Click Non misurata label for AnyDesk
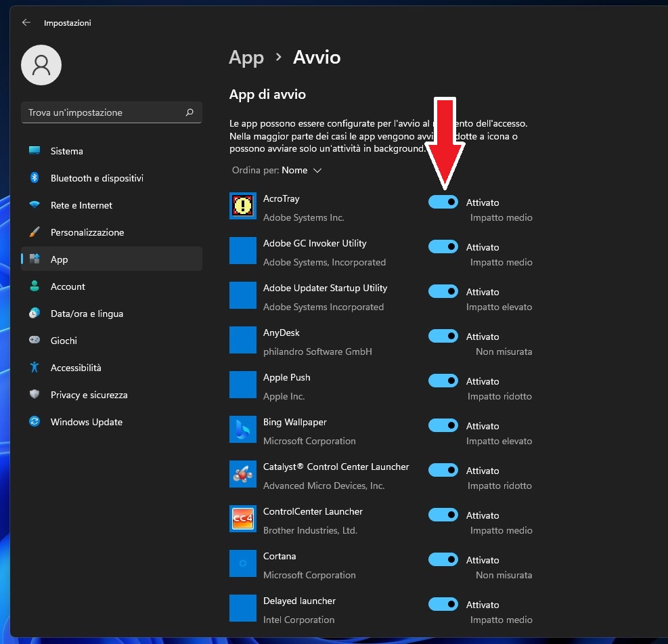Viewport: 668px width, 644px height. click(x=504, y=351)
